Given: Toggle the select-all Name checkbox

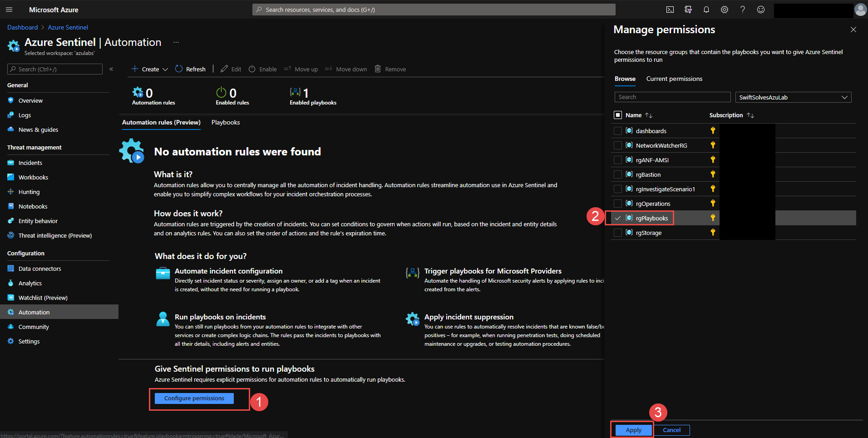Looking at the screenshot, I should tap(618, 115).
